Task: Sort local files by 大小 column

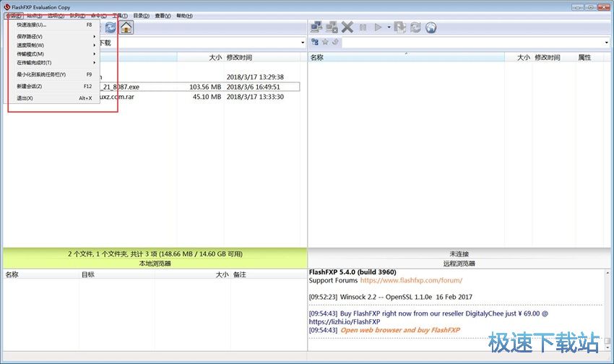Action: pyautogui.click(x=200, y=58)
